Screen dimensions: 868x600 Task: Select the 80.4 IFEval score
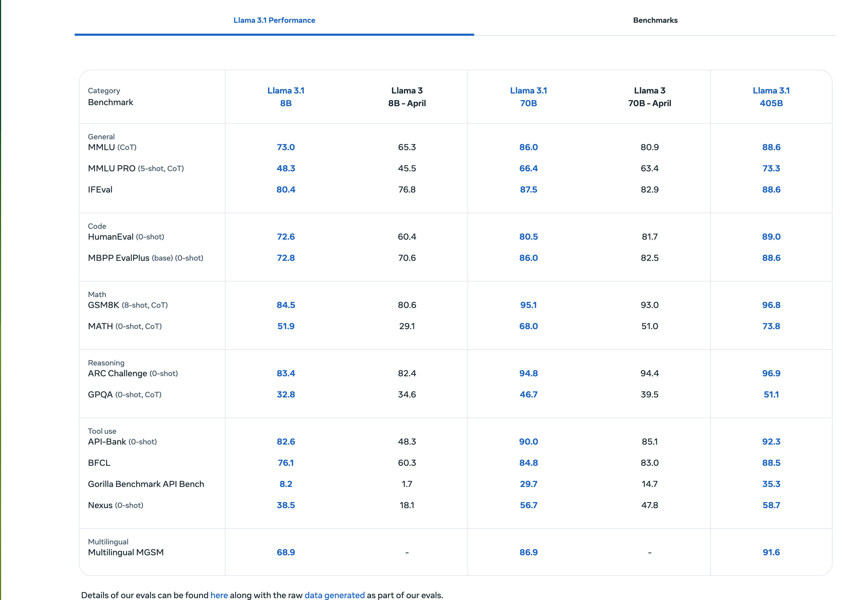pos(286,190)
